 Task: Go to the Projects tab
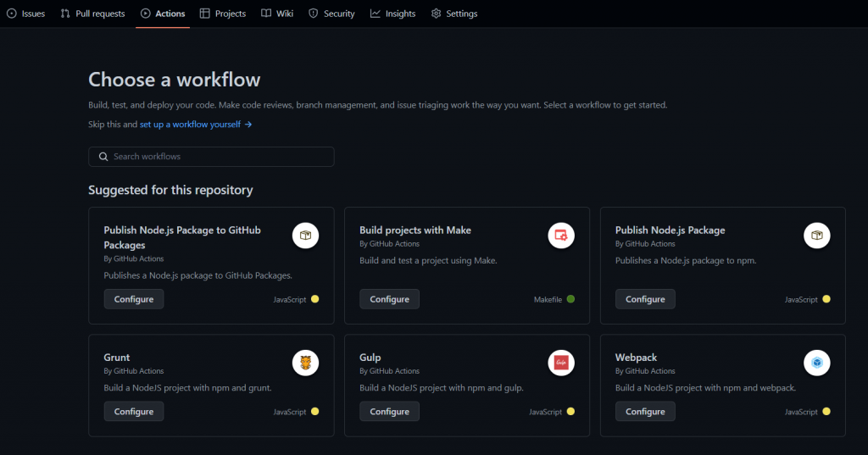click(223, 14)
